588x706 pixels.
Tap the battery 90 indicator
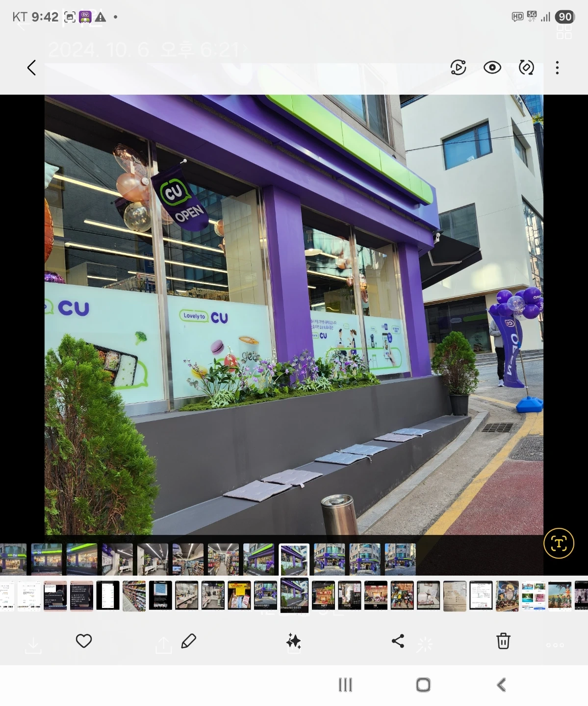(x=565, y=17)
